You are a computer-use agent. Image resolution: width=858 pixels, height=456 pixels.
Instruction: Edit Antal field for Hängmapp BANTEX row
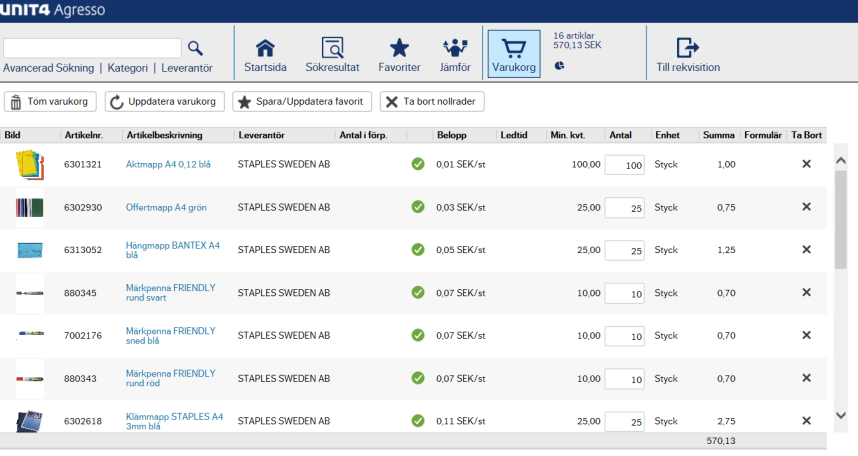[x=624, y=251]
